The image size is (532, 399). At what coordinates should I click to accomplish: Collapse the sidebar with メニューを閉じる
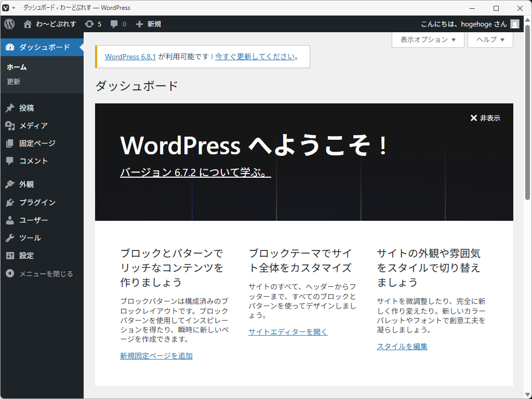point(46,274)
